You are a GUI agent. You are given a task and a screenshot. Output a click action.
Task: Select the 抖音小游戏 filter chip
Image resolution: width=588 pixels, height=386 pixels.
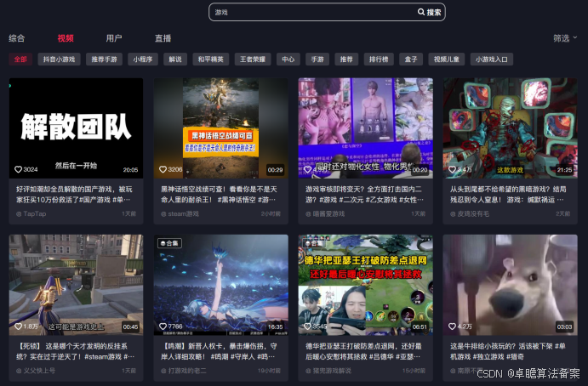(x=59, y=60)
